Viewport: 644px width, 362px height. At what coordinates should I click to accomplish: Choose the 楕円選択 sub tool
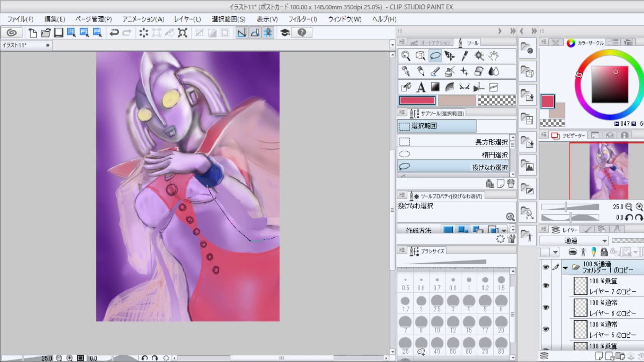[x=453, y=155]
